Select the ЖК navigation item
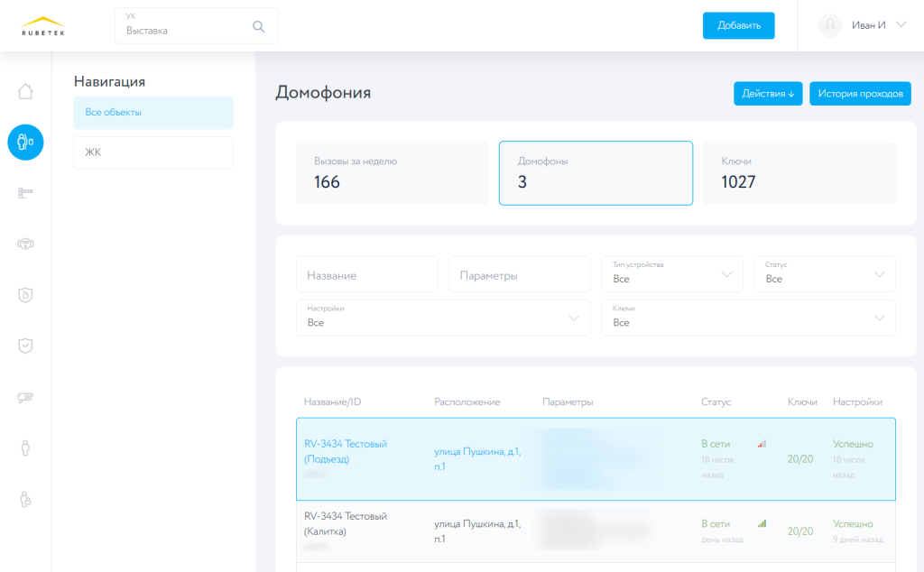Screen dimensions: 924x572 (x=152, y=152)
